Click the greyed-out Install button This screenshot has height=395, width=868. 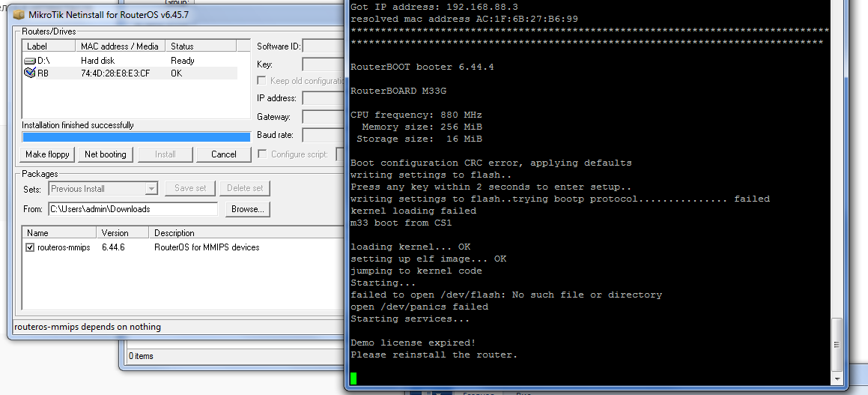pos(165,154)
